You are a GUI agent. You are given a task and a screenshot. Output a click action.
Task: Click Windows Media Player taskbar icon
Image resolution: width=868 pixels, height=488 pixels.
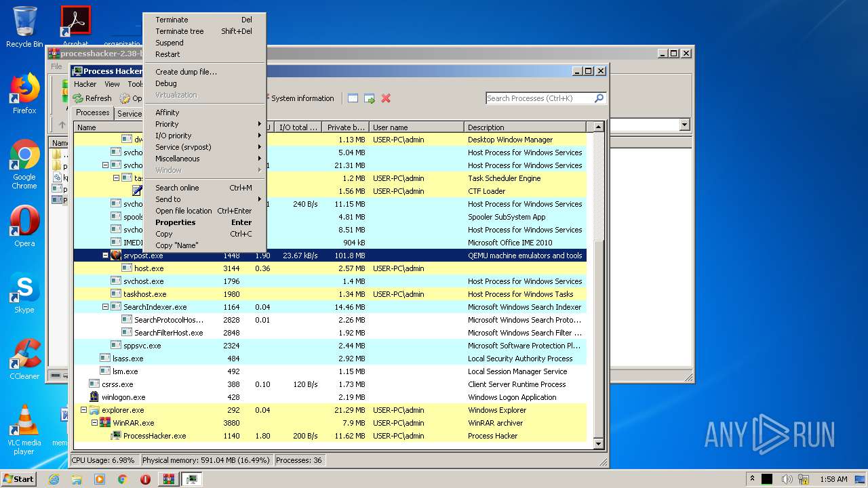click(100, 479)
